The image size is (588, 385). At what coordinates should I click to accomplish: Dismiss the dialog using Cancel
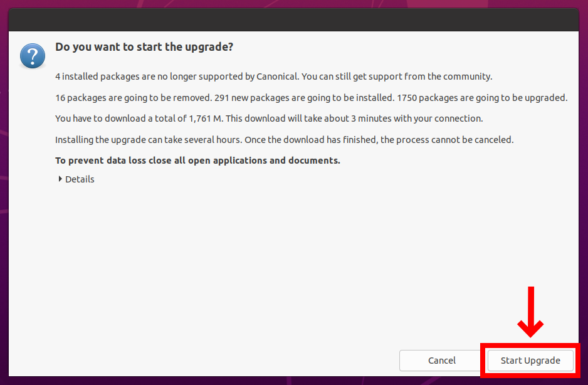pyautogui.click(x=442, y=361)
